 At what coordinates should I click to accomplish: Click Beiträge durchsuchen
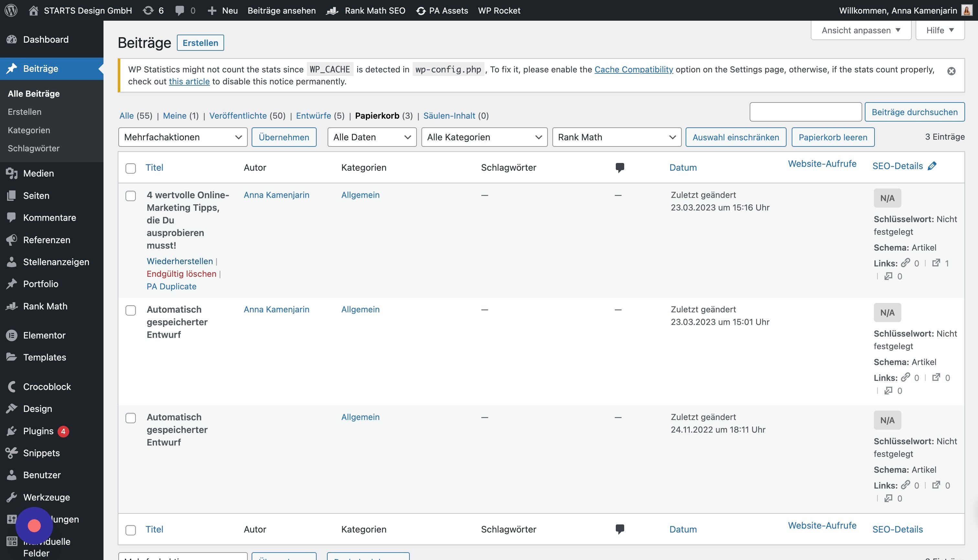coord(914,112)
